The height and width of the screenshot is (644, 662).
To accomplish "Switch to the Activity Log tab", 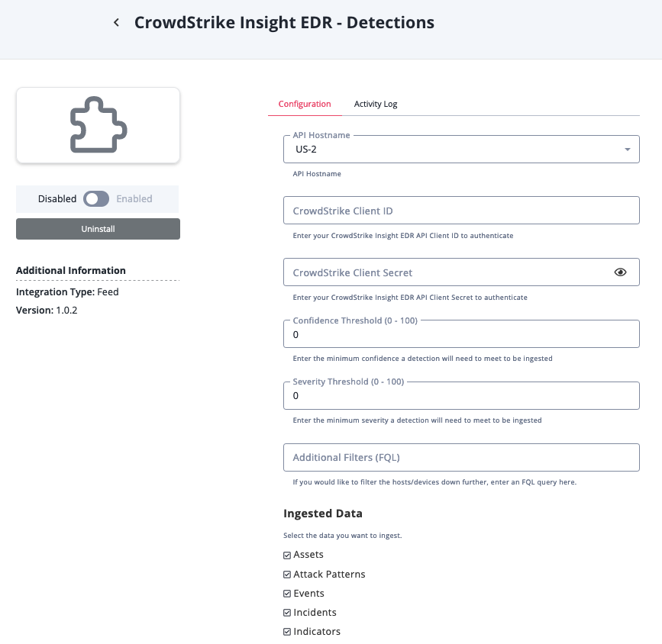I will coord(376,104).
